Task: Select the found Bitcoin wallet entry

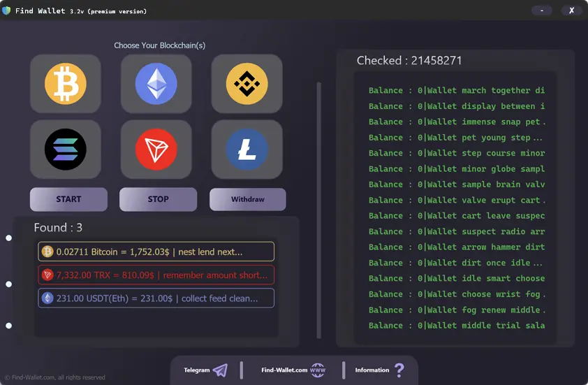Action: pos(156,252)
